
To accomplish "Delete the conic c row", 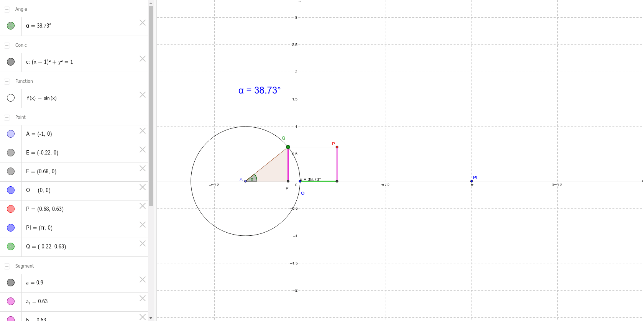I will pos(143,59).
